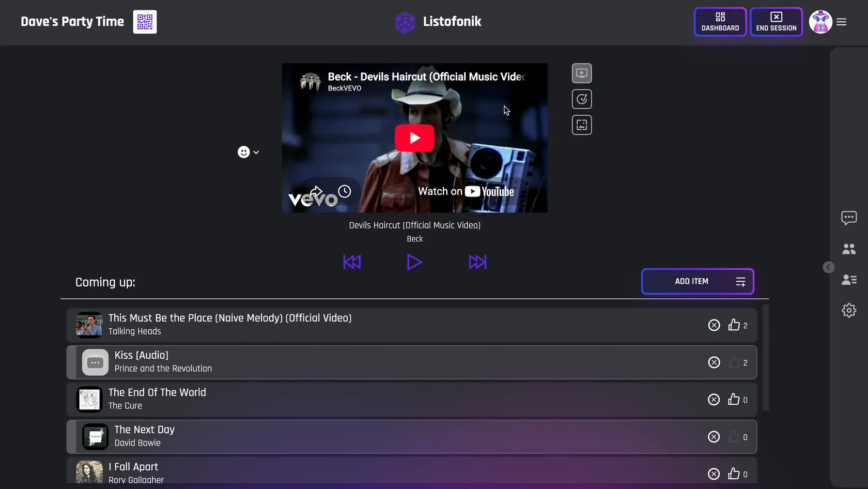Image resolution: width=868 pixels, height=489 pixels.
Task: Upvote I Fall Apart by Rory Gallagher
Action: tap(734, 473)
